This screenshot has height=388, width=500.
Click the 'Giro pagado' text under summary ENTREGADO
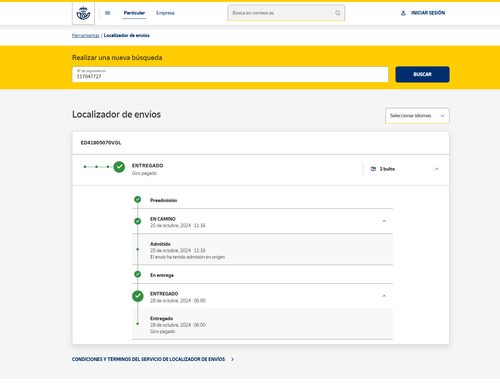[144, 173]
